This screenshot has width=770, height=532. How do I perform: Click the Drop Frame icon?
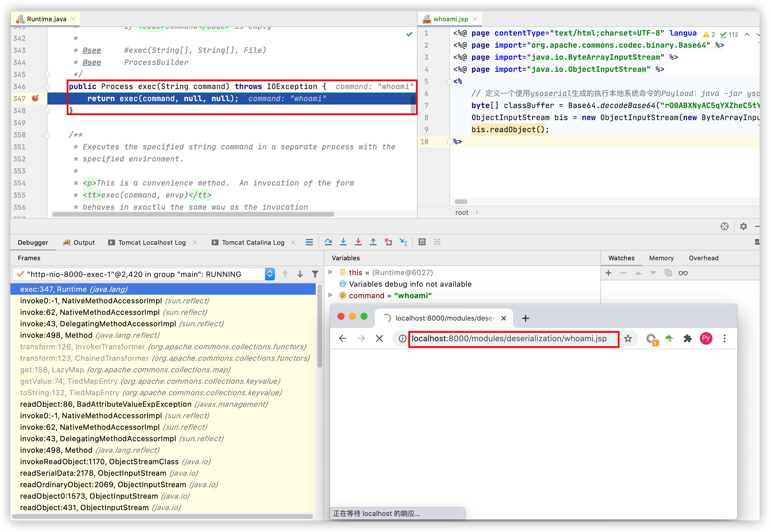(x=388, y=242)
